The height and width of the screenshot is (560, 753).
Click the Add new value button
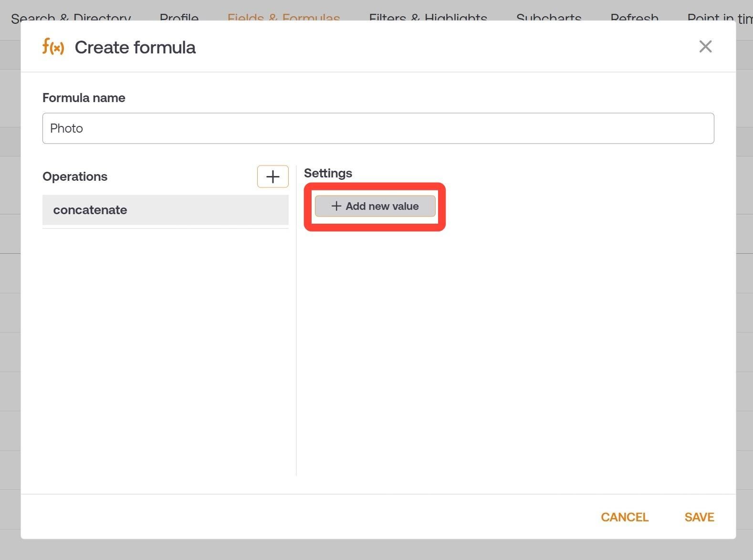(375, 206)
